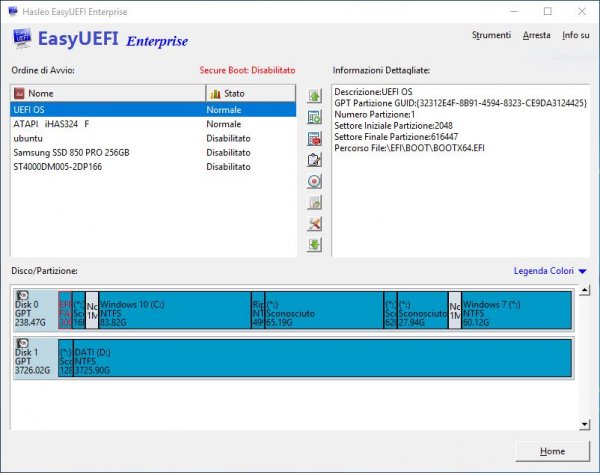Click the Percorso File detail line
Viewport: 600px width, 473px height.
pos(409,148)
